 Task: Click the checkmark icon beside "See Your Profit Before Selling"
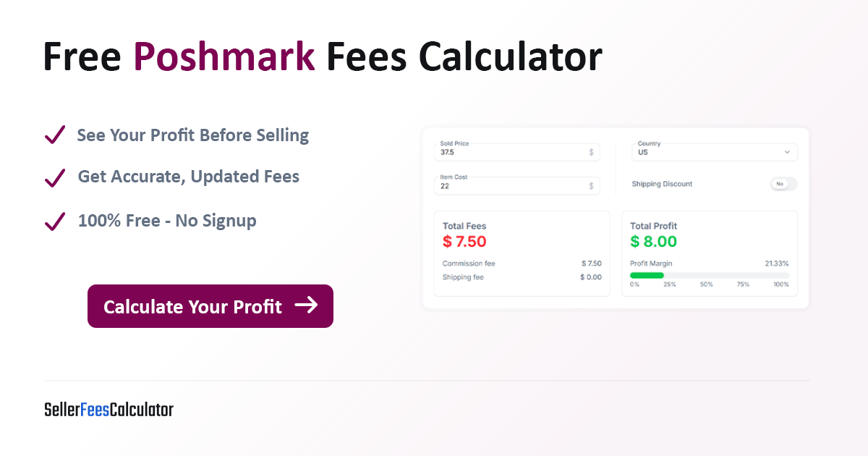pyautogui.click(x=54, y=135)
